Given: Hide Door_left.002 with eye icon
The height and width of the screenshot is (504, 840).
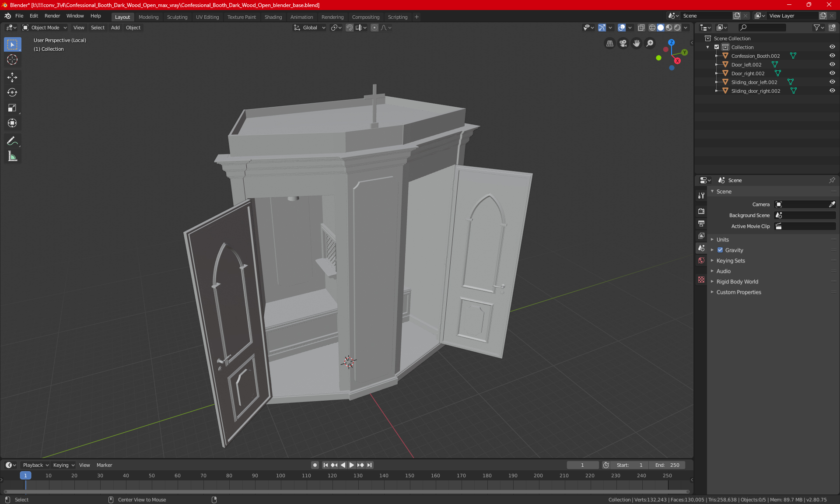Looking at the screenshot, I should coord(832,65).
